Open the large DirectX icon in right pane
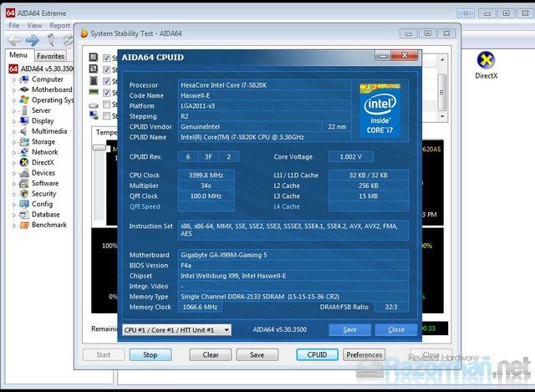The image size is (535, 392). pyautogui.click(x=486, y=60)
